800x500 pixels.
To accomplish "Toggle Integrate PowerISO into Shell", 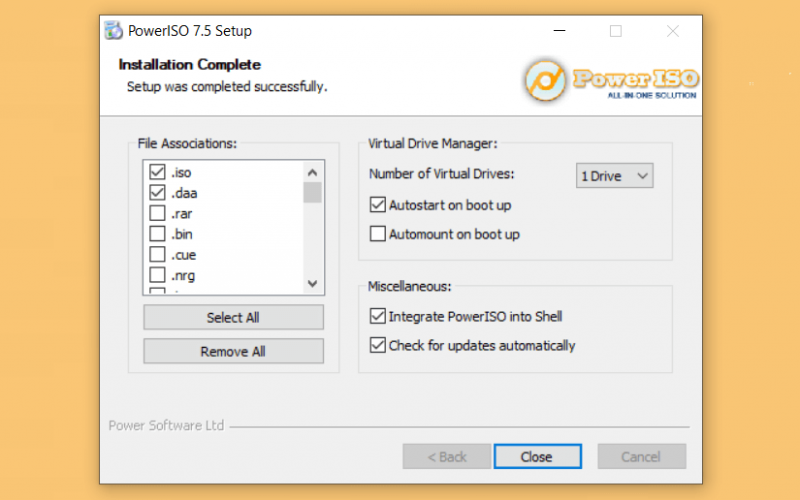I will click(378, 316).
